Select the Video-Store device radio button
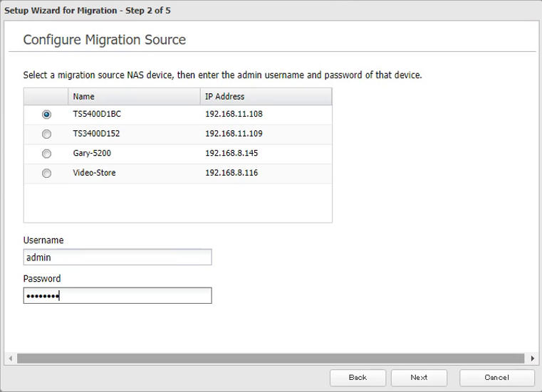 tap(46, 173)
